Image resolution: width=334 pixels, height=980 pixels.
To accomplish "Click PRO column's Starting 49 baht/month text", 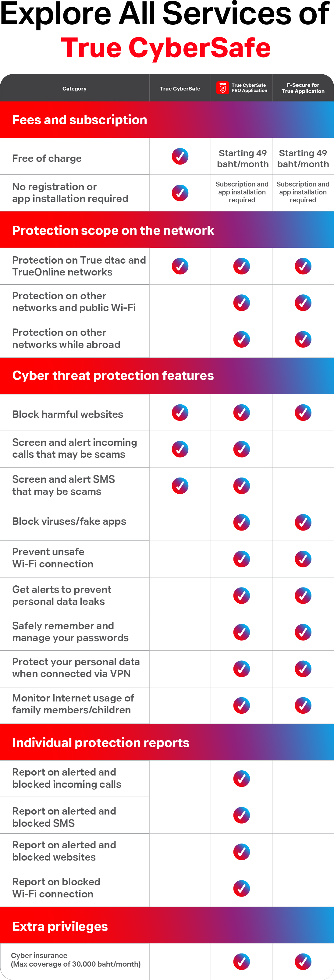I will 242,159.
